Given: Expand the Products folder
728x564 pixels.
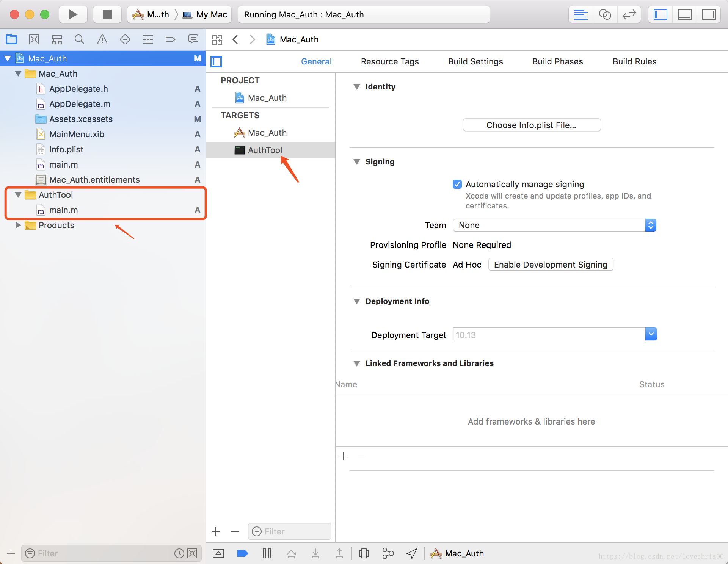Looking at the screenshot, I should click(x=18, y=225).
